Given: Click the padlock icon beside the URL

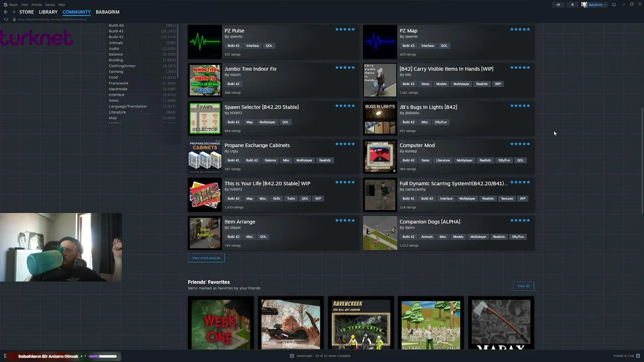Looking at the screenshot, I should [x=14, y=19].
